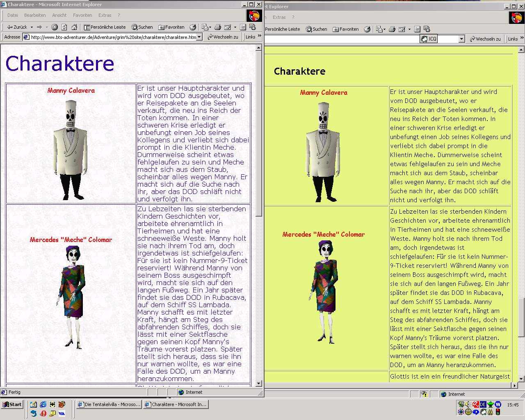This screenshot has height=420, width=525.
Task: Open dropdown arrow next to forward button
Action: pyautogui.click(x=46, y=27)
